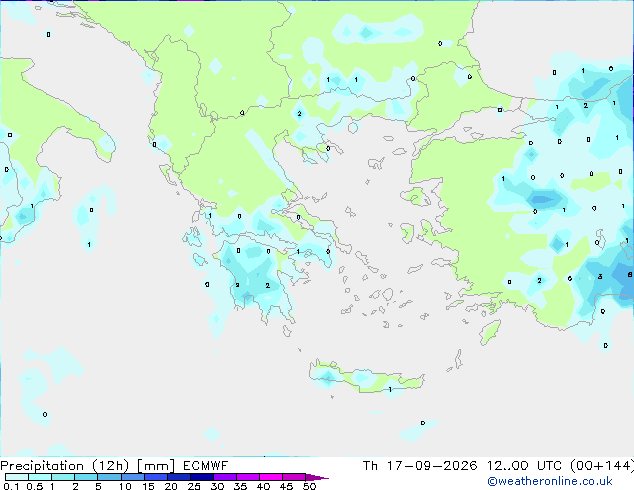The height and width of the screenshot is (490, 634).
Task: Click the island of Crete on map
Action: [366, 377]
